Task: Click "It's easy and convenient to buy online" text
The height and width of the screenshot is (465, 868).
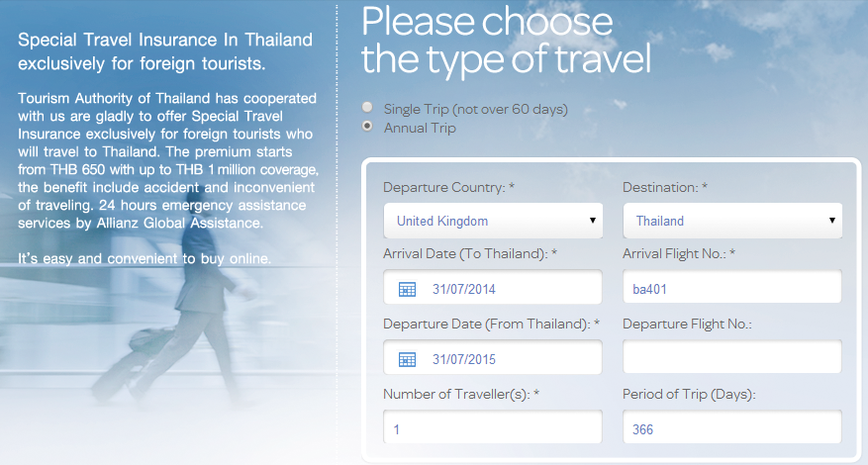Action: pos(145,259)
